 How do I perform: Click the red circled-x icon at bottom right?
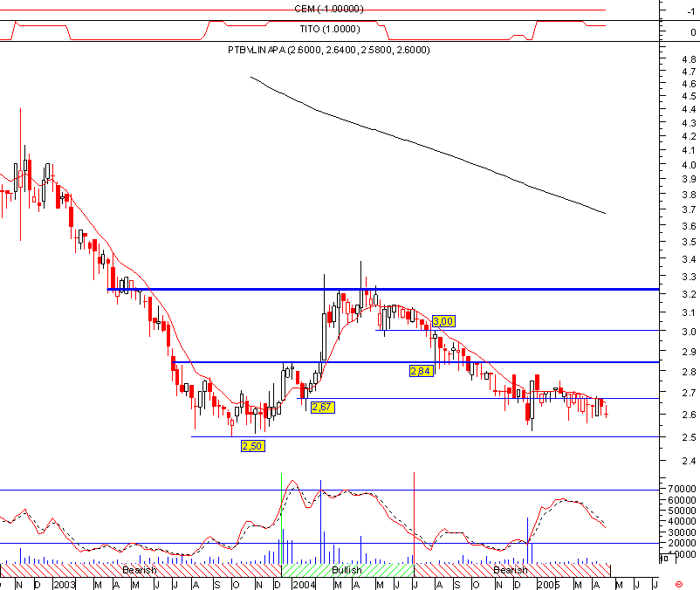(x=679, y=584)
